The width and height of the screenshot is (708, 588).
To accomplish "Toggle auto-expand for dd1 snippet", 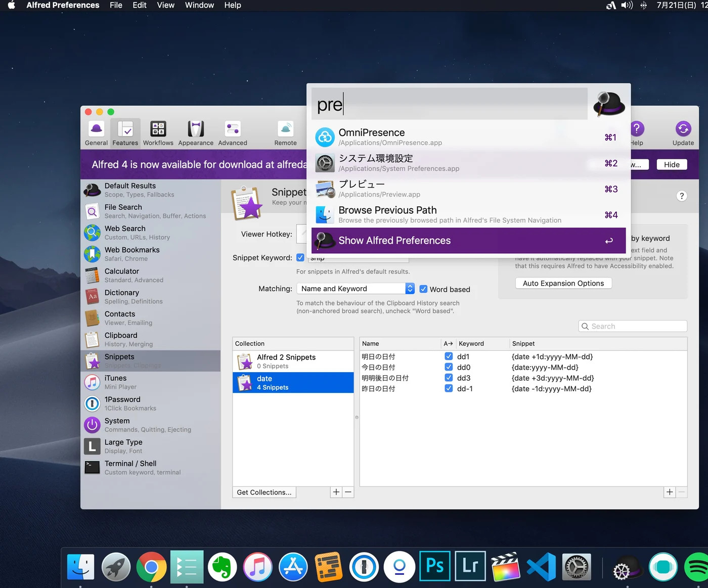I will point(449,356).
